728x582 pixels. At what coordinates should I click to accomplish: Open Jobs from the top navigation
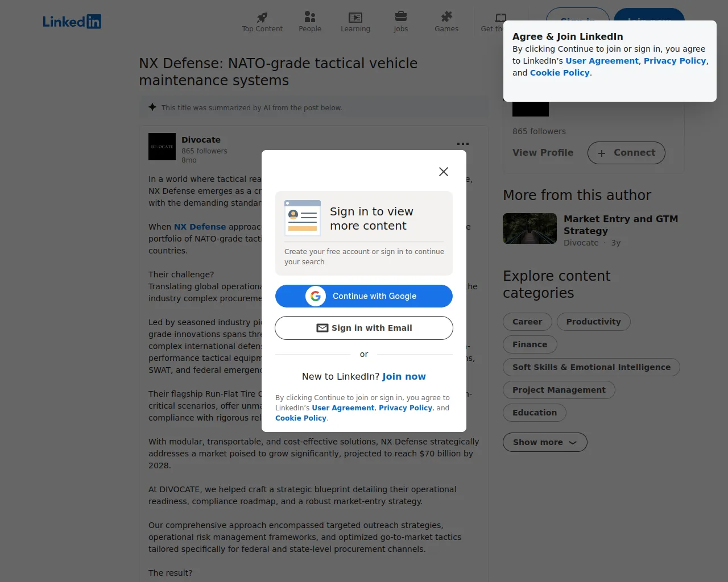pyautogui.click(x=400, y=18)
